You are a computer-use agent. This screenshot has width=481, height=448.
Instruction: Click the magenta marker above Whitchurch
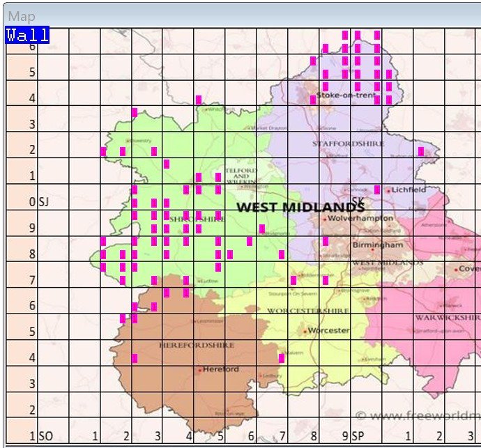click(x=199, y=100)
